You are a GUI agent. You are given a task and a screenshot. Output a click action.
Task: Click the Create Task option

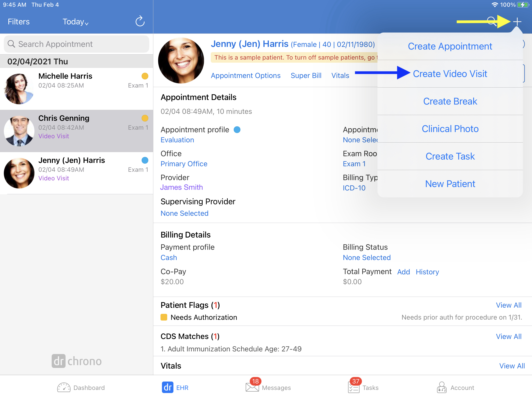(450, 156)
